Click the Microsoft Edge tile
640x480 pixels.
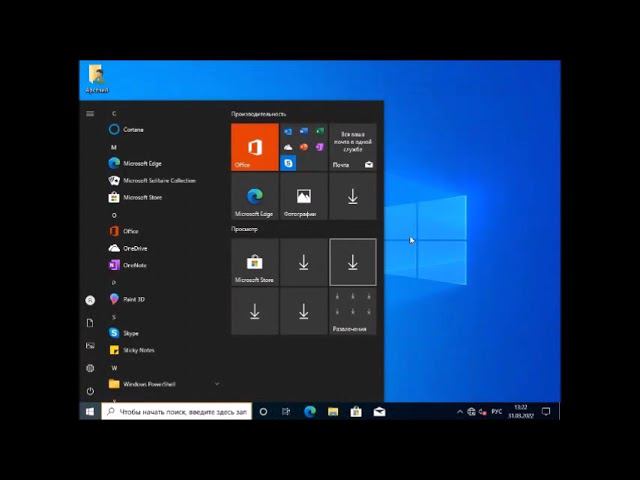click(255, 196)
